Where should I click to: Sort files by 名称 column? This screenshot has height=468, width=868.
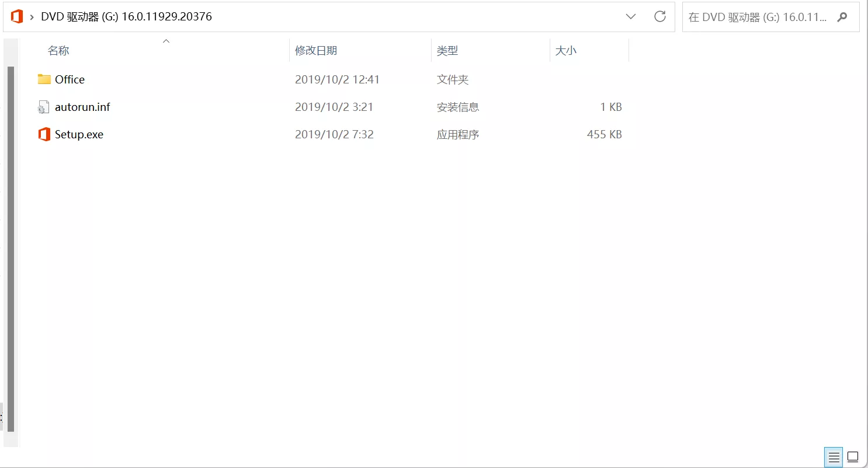pyautogui.click(x=58, y=51)
